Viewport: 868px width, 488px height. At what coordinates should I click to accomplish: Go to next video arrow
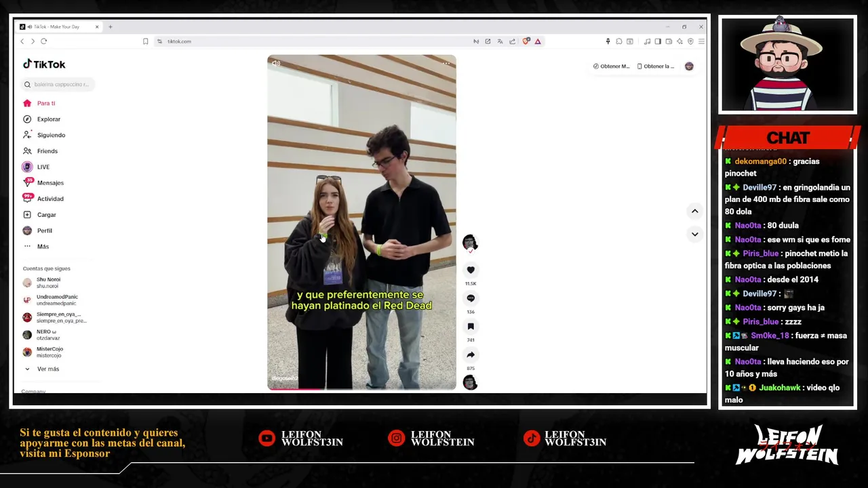tap(694, 234)
